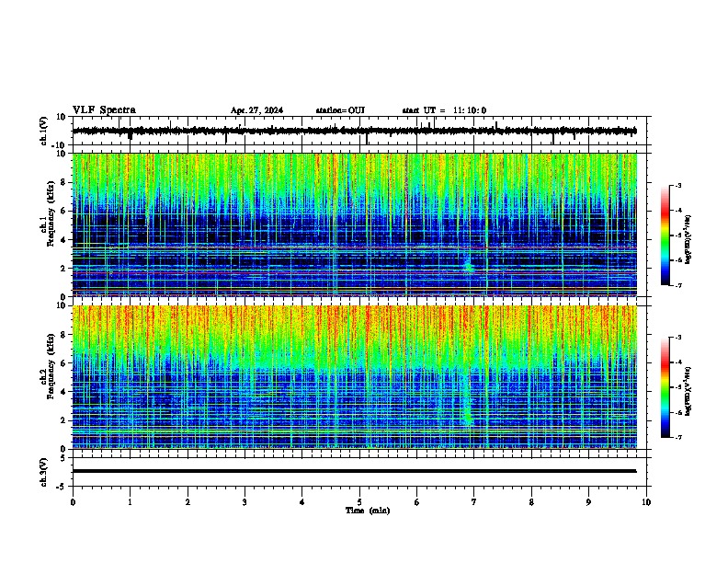
Task: Click time axis tick label '5'
Action: pyautogui.click(x=359, y=502)
